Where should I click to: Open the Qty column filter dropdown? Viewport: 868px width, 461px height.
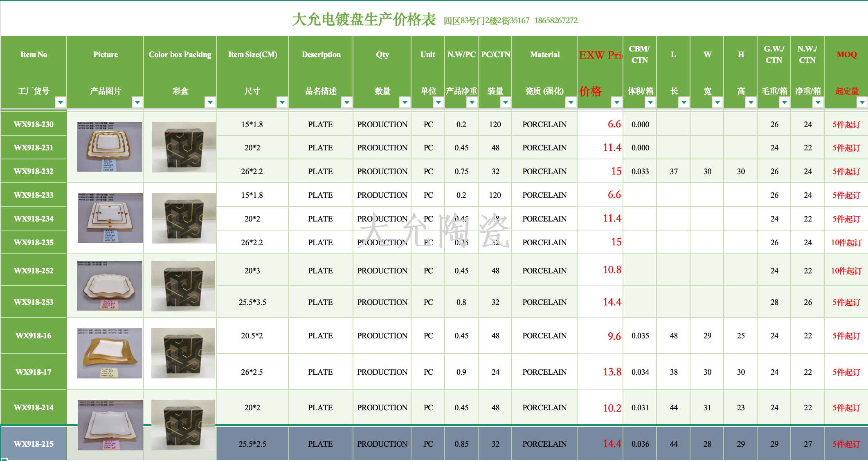coord(405,102)
